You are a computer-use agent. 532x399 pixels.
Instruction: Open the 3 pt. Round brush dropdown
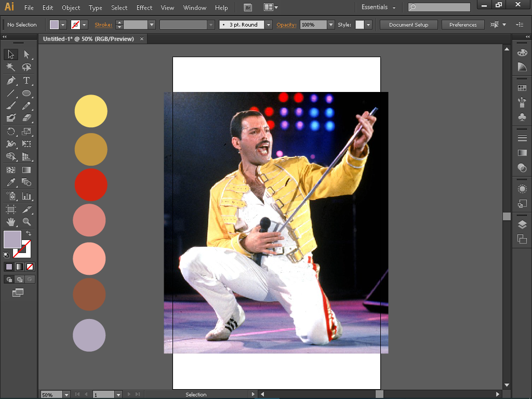(269, 25)
